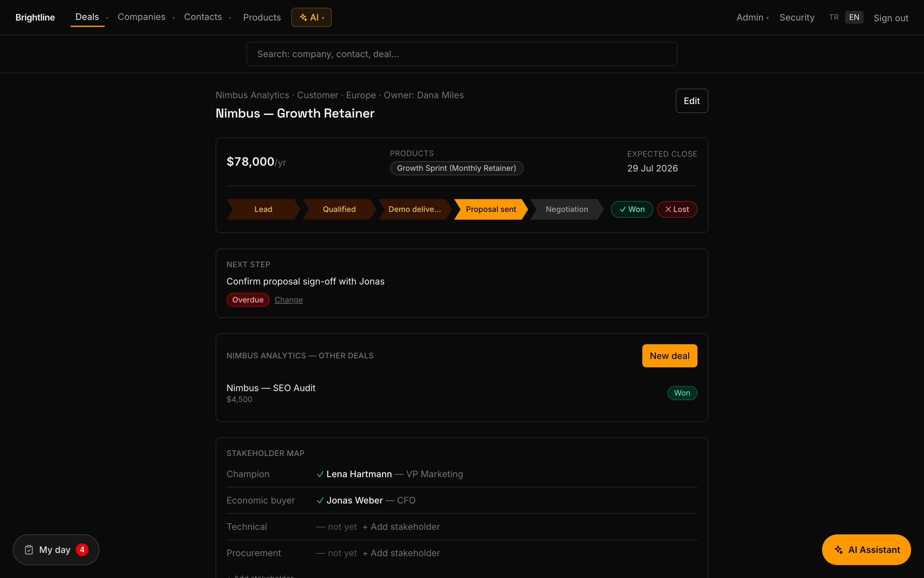Open the Products nav item

262,18
